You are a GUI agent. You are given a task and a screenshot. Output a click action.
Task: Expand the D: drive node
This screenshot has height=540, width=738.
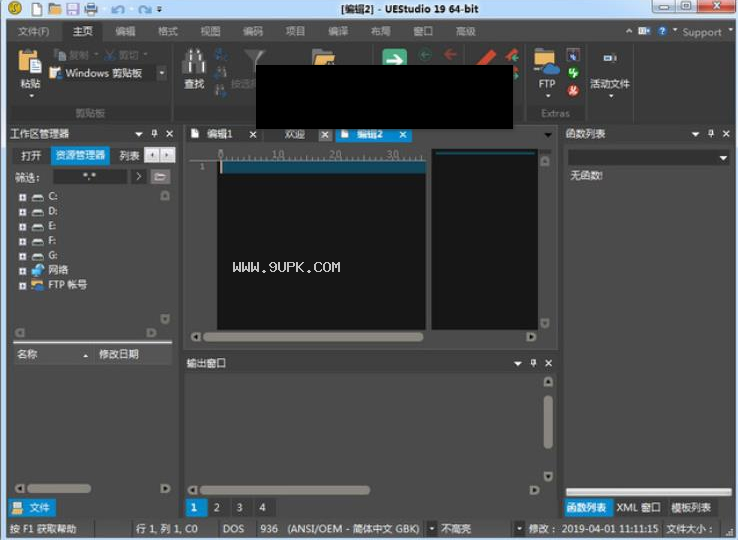[22, 212]
